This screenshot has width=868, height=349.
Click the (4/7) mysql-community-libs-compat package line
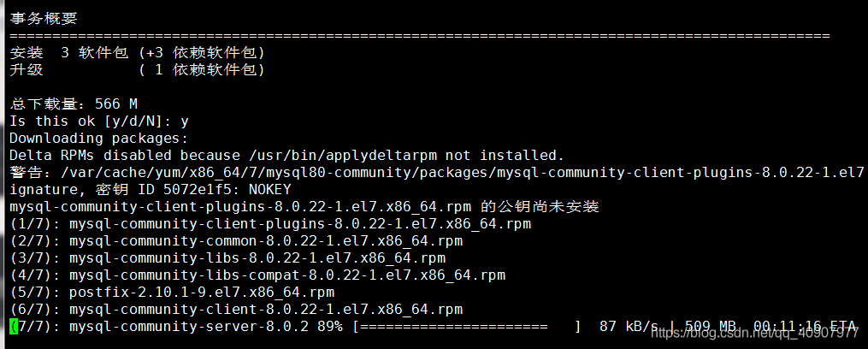[x=257, y=275]
